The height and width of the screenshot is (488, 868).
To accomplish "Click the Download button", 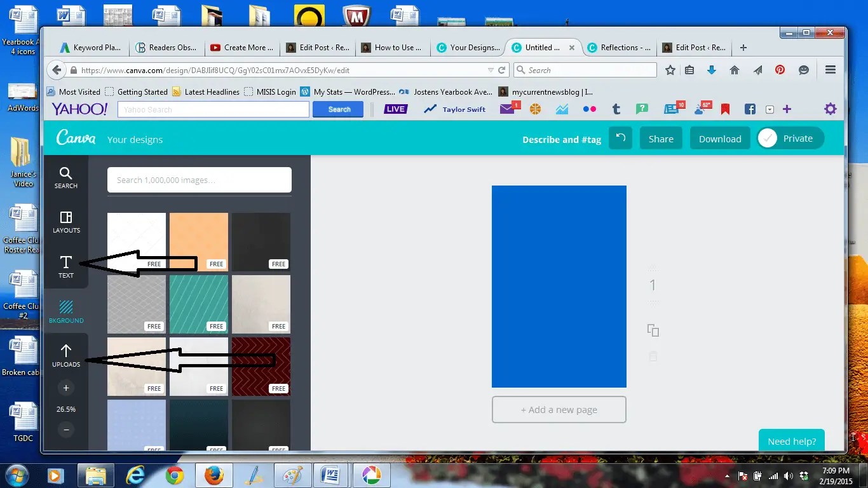I will pyautogui.click(x=720, y=139).
